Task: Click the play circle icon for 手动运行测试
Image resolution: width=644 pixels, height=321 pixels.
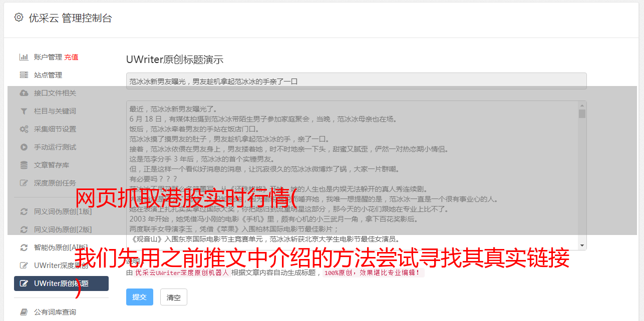Action: coord(24,147)
